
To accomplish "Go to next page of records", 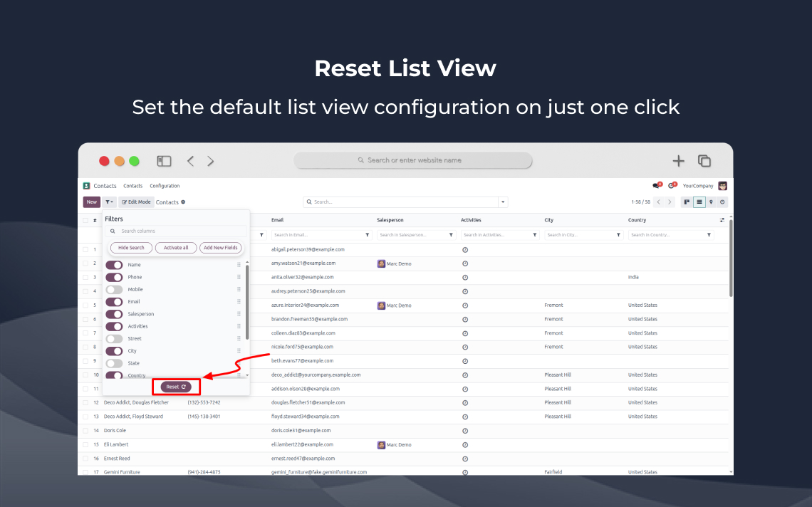I will click(x=670, y=202).
